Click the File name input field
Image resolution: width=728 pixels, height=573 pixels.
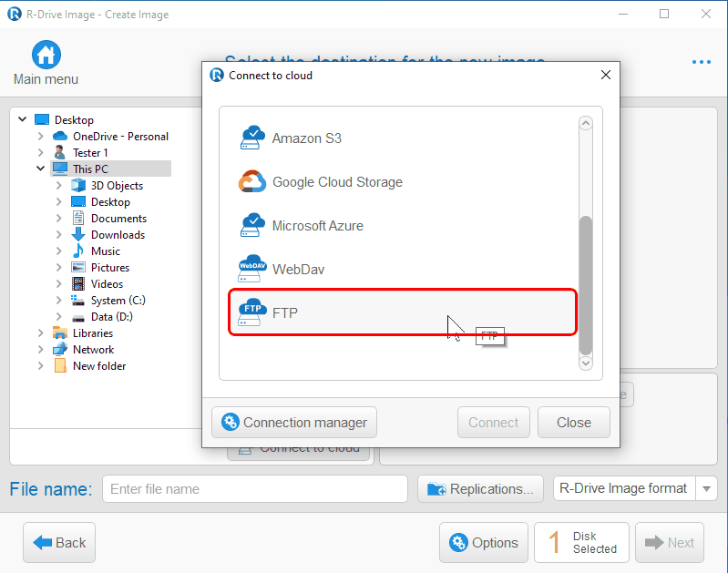tap(255, 488)
